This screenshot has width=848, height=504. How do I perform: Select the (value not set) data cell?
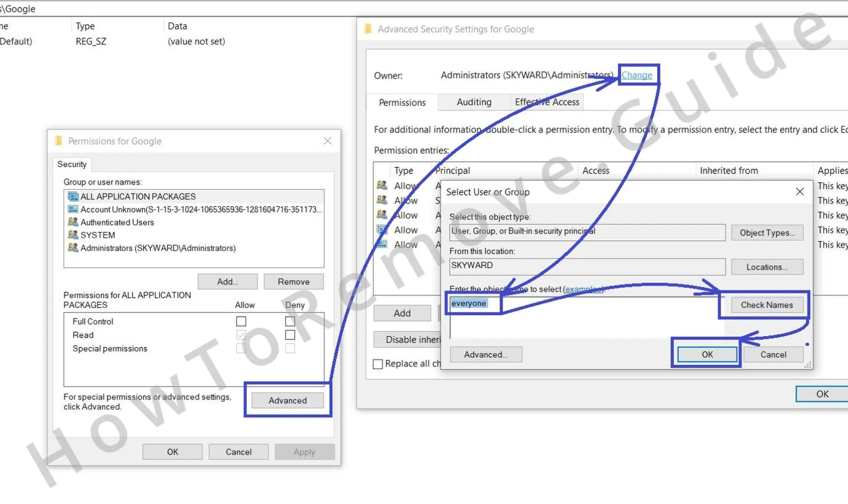click(196, 41)
